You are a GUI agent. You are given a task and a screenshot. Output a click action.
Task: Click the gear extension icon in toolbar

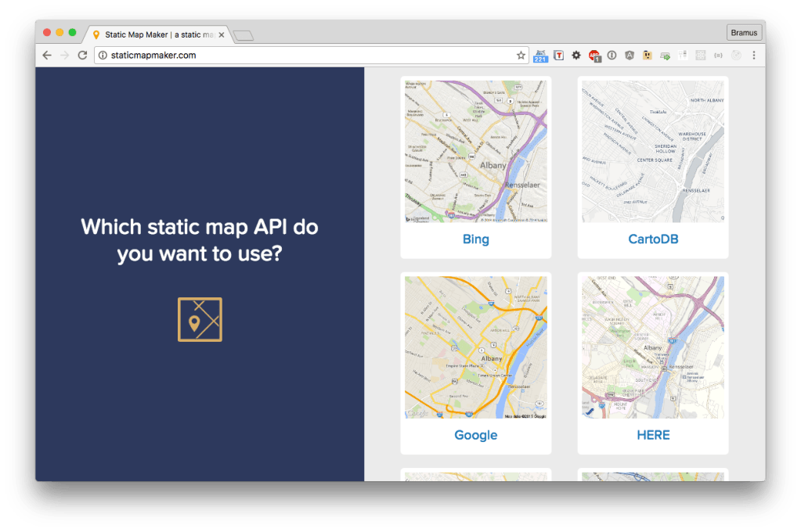click(576, 56)
